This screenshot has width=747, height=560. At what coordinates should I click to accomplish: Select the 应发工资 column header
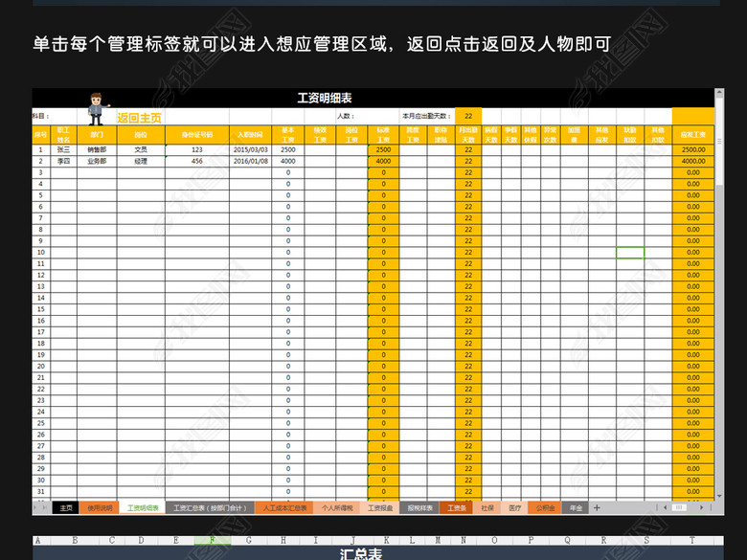693,135
